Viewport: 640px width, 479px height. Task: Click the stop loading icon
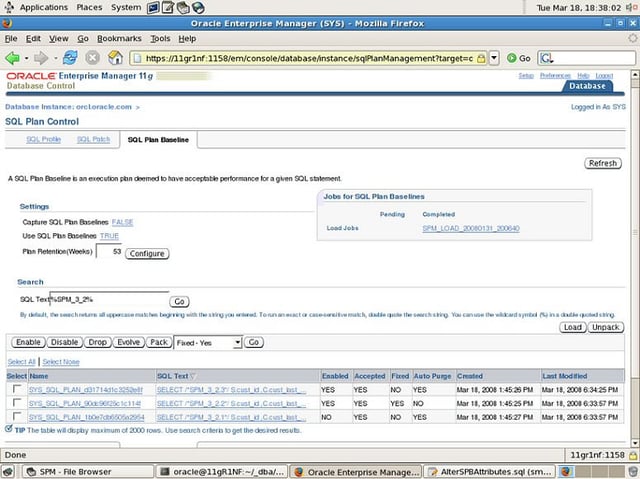93,58
